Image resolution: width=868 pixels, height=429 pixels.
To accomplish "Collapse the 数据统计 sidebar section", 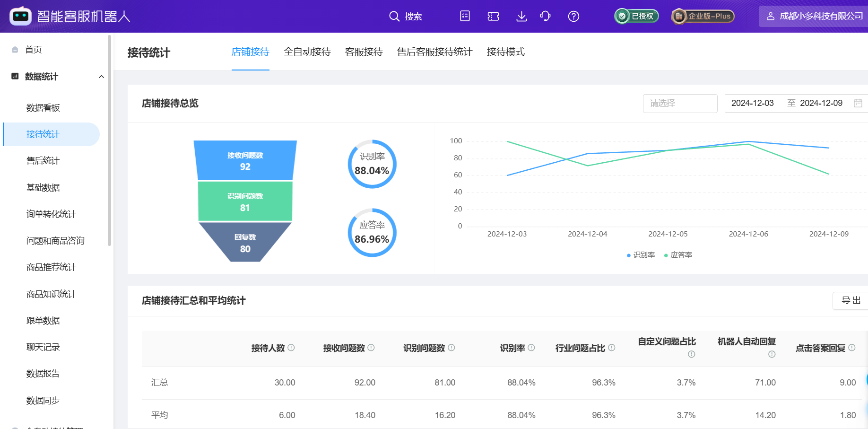I will point(101,77).
